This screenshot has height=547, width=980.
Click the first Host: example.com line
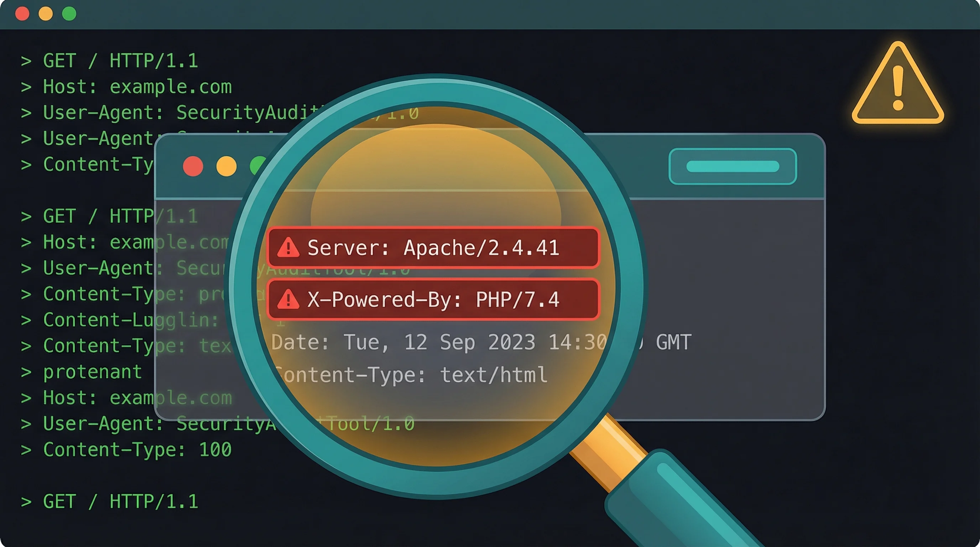[126, 87]
